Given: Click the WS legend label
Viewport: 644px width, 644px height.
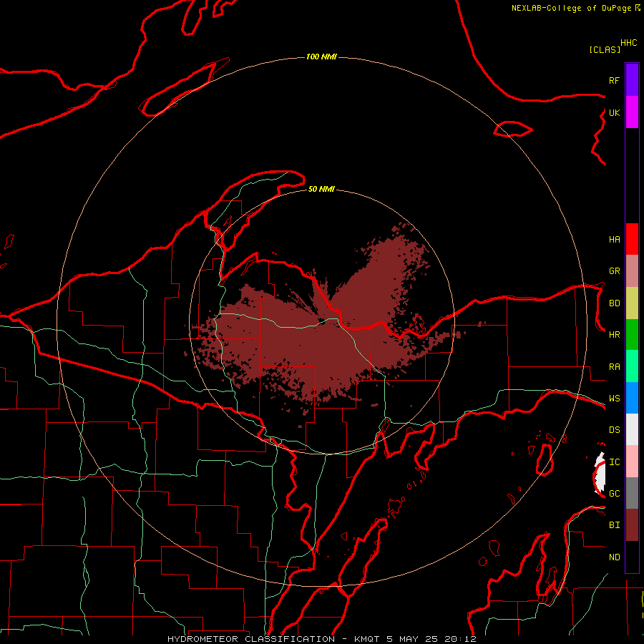Looking at the screenshot, I should tap(614, 399).
